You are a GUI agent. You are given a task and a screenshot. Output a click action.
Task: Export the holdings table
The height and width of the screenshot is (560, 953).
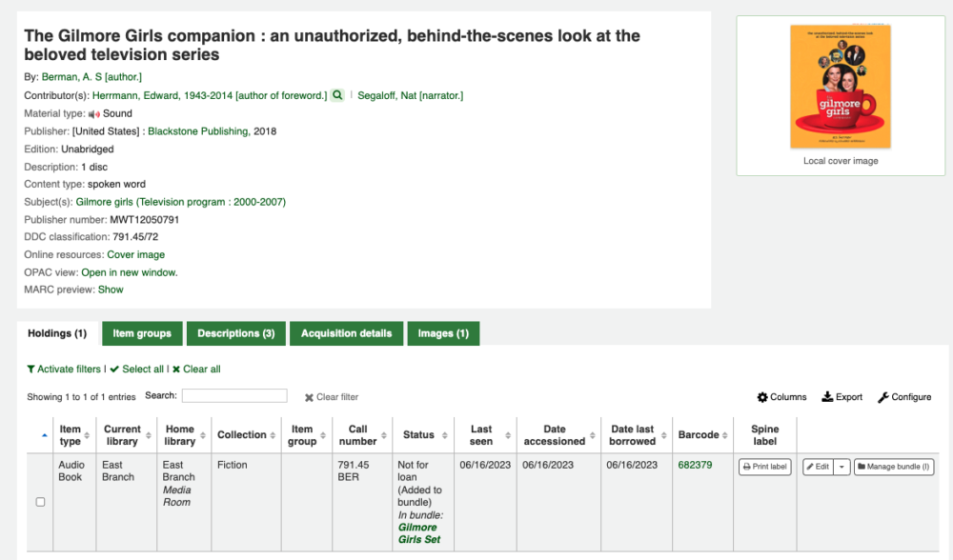[x=841, y=397]
